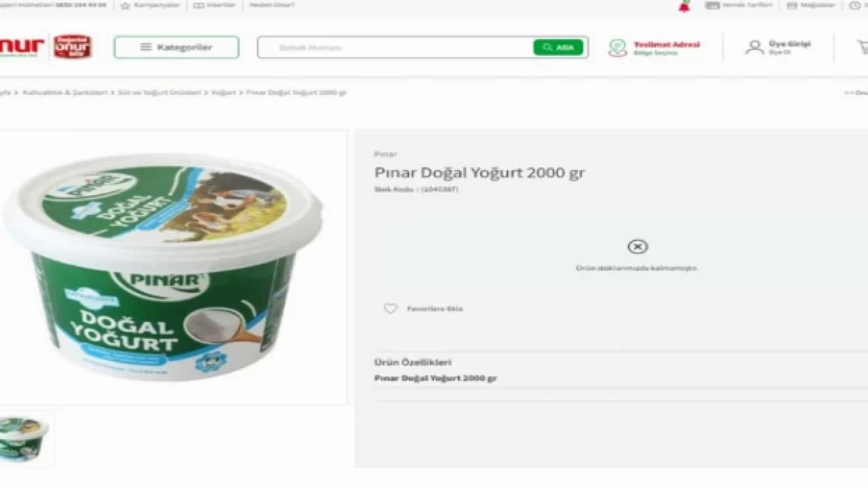
Task: Focus the product search input field
Action: point(397,47)
